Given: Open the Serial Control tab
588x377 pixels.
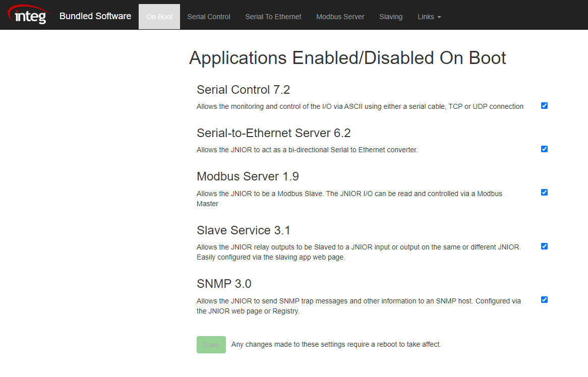Looking at the screenshot, I should tap(208, 16).
